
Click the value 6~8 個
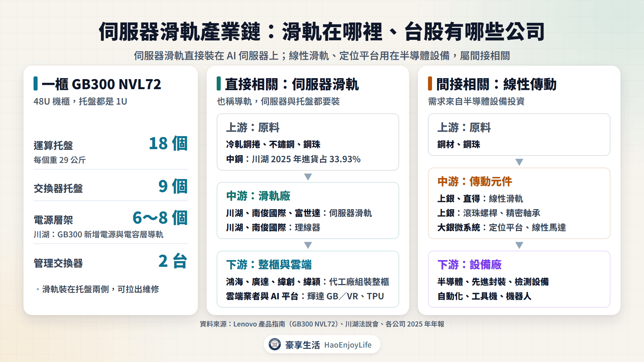pyautogui.click(x=160, y=218)
